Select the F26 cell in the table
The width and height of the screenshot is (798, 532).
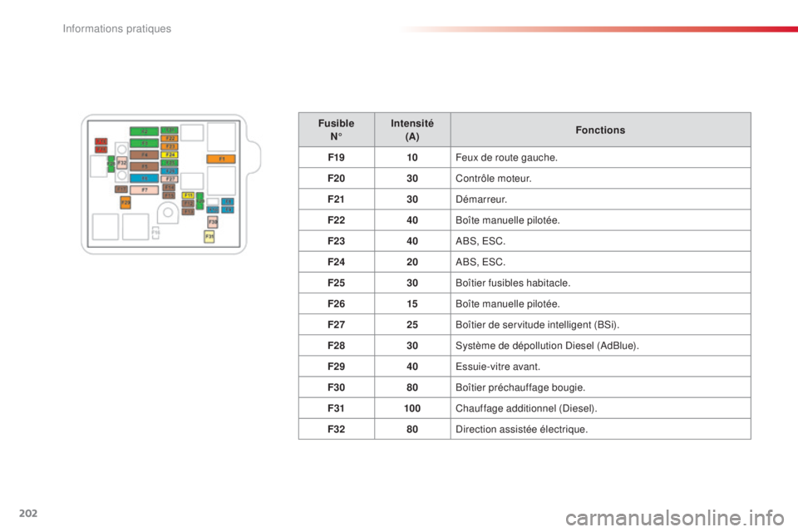coord(337,303)
